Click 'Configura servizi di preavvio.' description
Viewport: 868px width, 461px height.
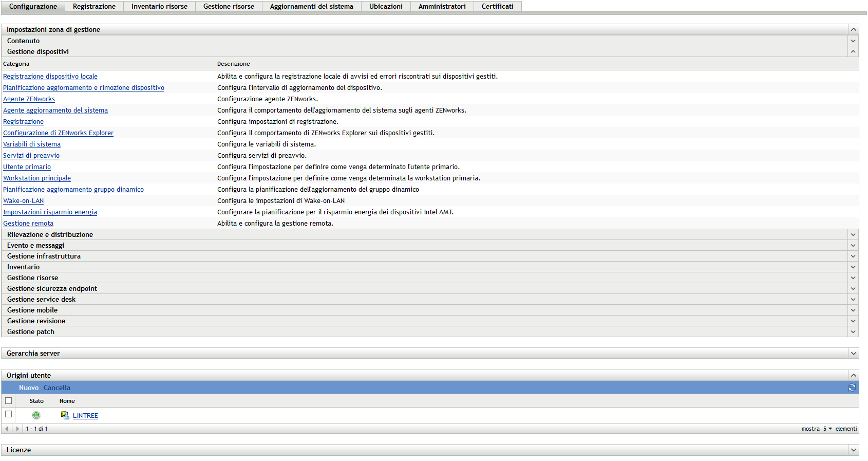point(262,156)
